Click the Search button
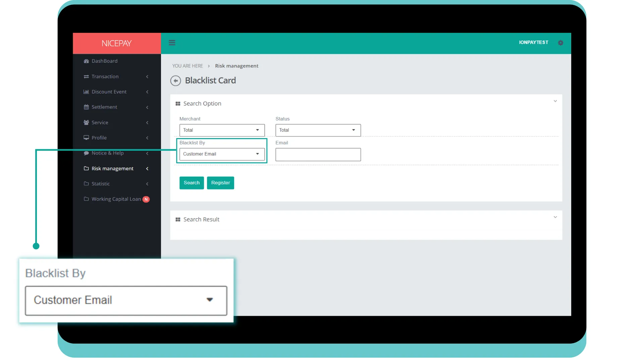644x362 pixels. point(192,183)
